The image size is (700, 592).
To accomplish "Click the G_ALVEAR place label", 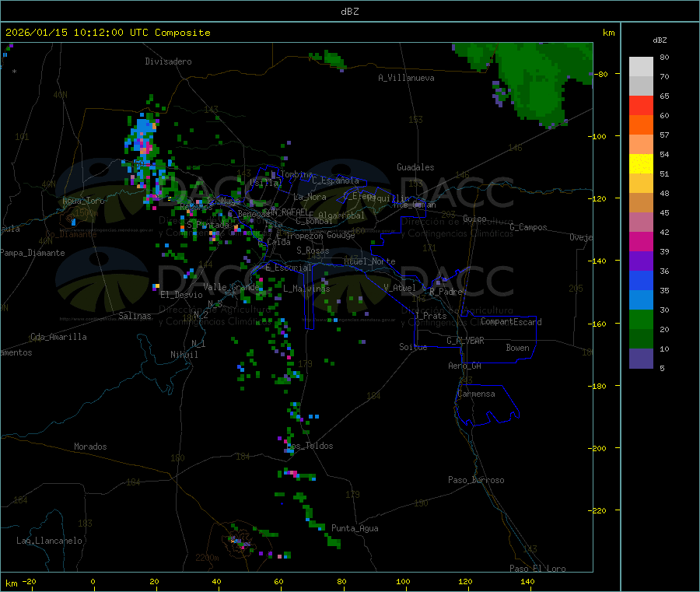I will (x=466, y=341).
